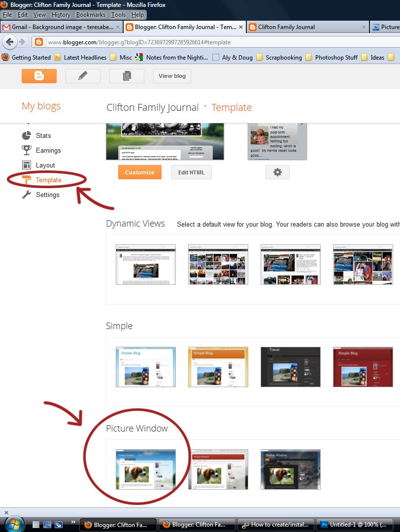400x532 pixels.
Task: Click the orange Customize button
Action: pyautogui.click(x=140, y=172)
